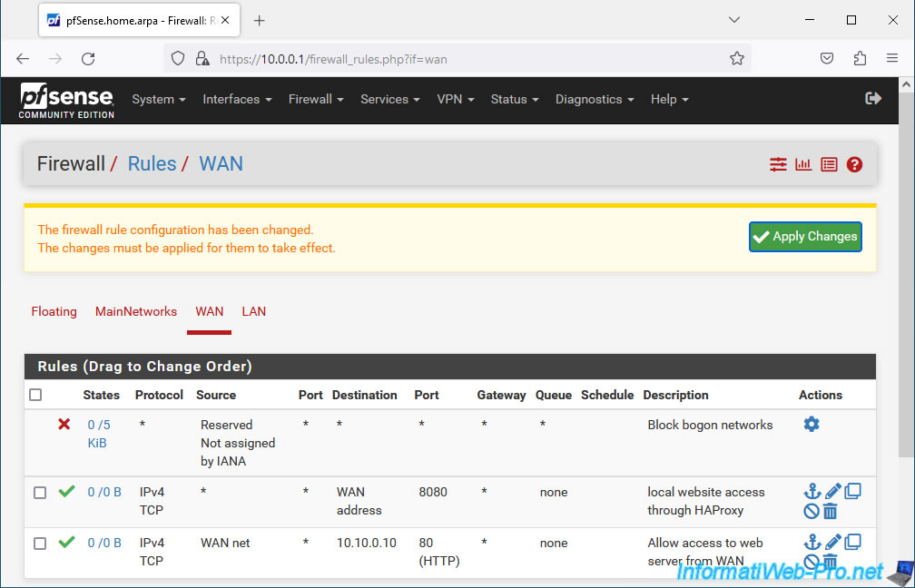The width and height of the screenshot is (915, 588).
Task: Click '80 (HTTP)' port cell
Action: pyautogui.click(x=439, y=552)
